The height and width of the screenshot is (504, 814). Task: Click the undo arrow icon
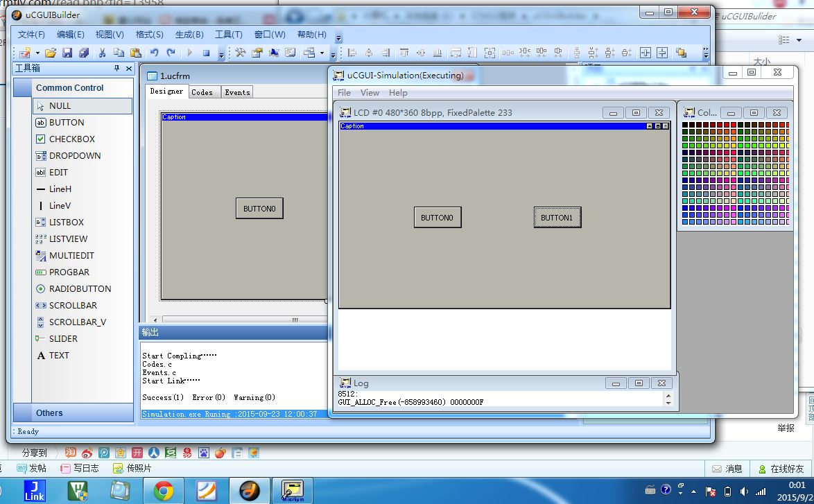(154, 53)
